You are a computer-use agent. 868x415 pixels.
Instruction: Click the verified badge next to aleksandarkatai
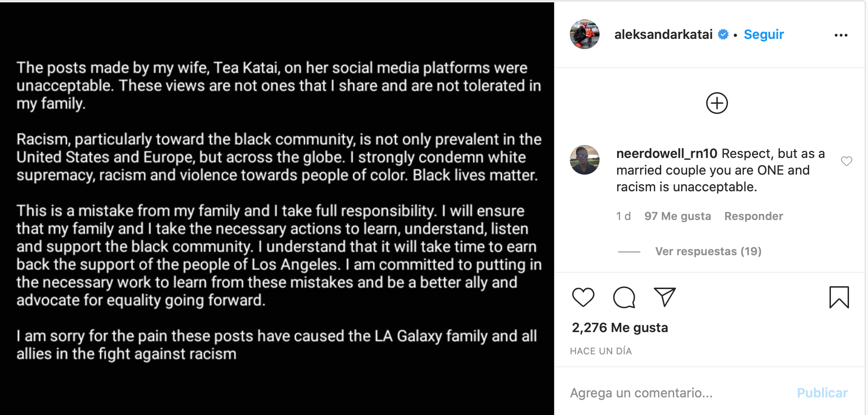tap(723, 34)
